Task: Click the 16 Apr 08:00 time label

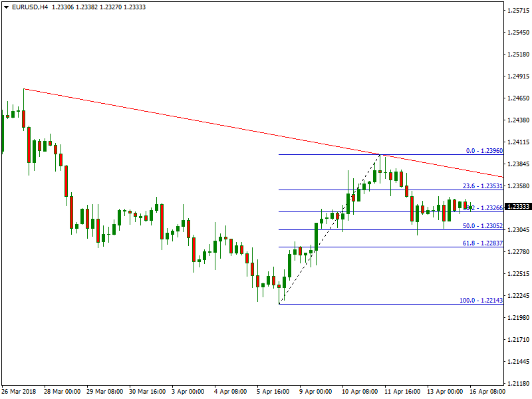Action: [x=486, y=392]
